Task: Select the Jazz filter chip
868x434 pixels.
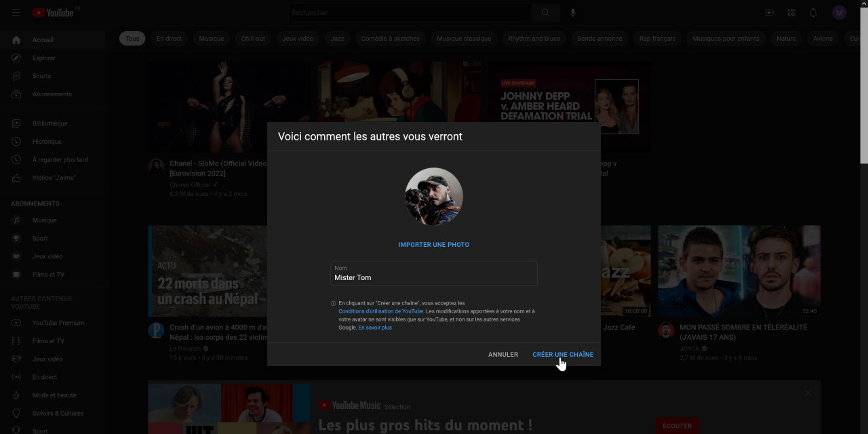Action: coord(337,39)
